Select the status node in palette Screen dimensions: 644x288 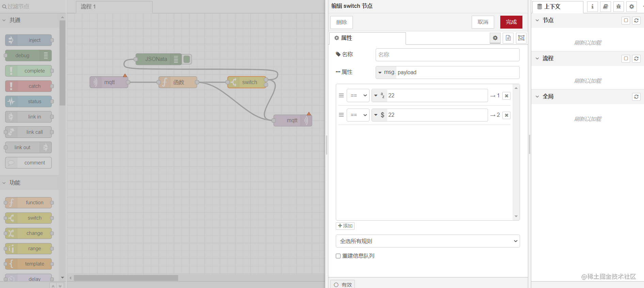pos(29,101)
